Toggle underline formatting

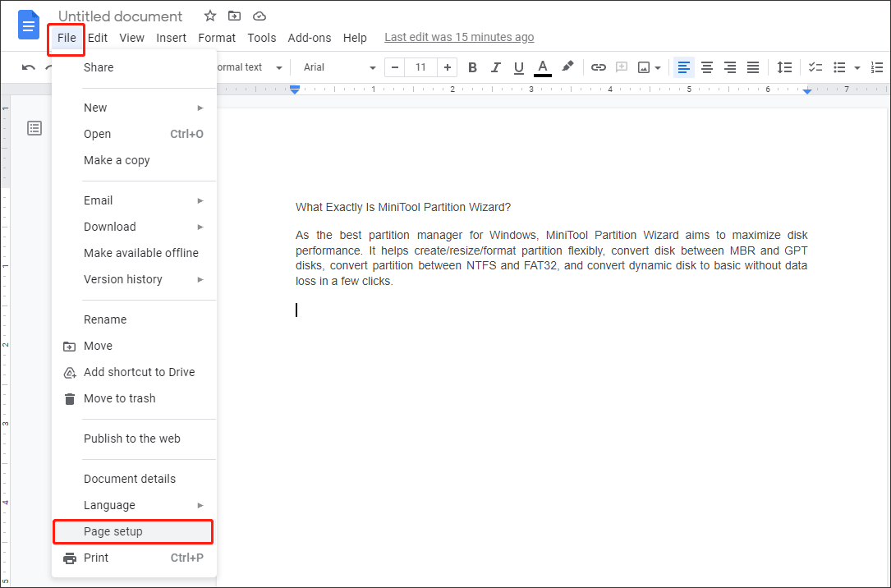tap(518, 68)
